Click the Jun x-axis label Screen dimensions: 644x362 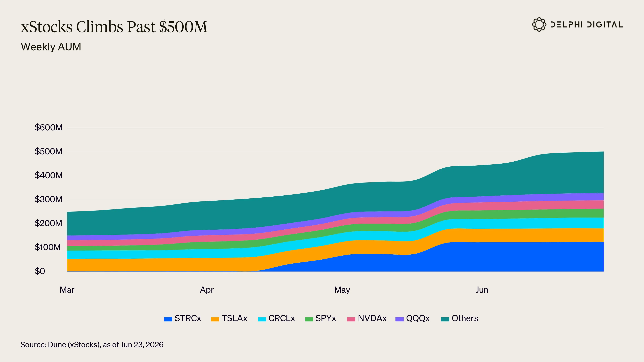coord(482,290)
